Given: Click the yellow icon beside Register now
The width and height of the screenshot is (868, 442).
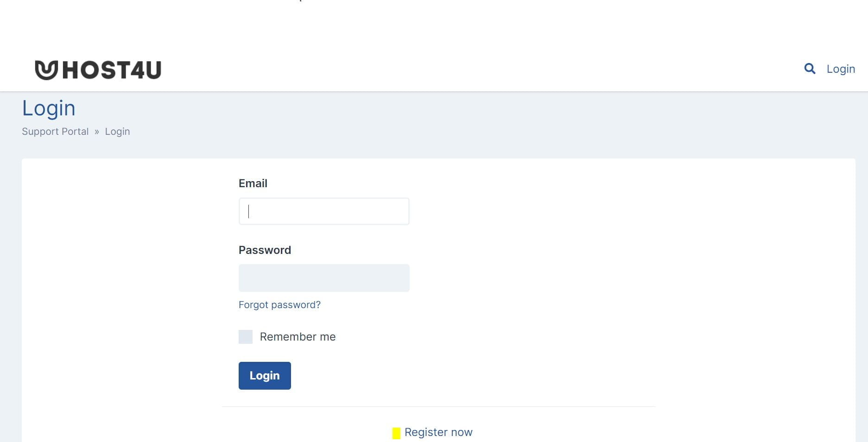Looking at the screenshot, I should pyautogui.click(x=396, y=433).
